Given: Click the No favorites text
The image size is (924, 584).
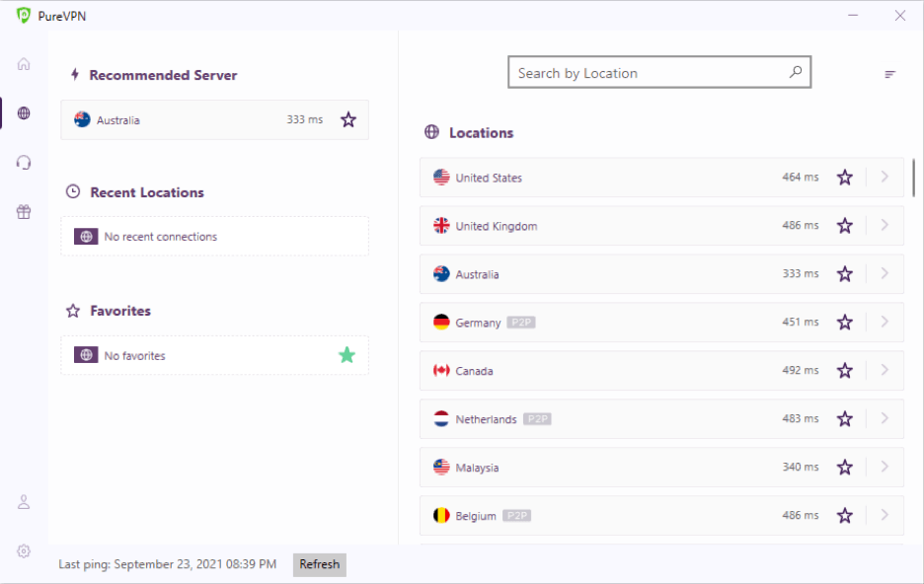Looking at the screenshot, I should [x=134, y=355].
